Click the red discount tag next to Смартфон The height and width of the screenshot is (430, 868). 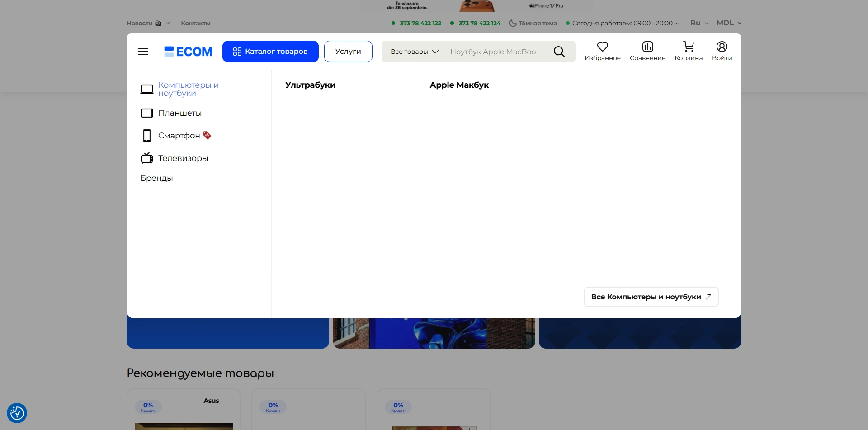coord(207,135)
